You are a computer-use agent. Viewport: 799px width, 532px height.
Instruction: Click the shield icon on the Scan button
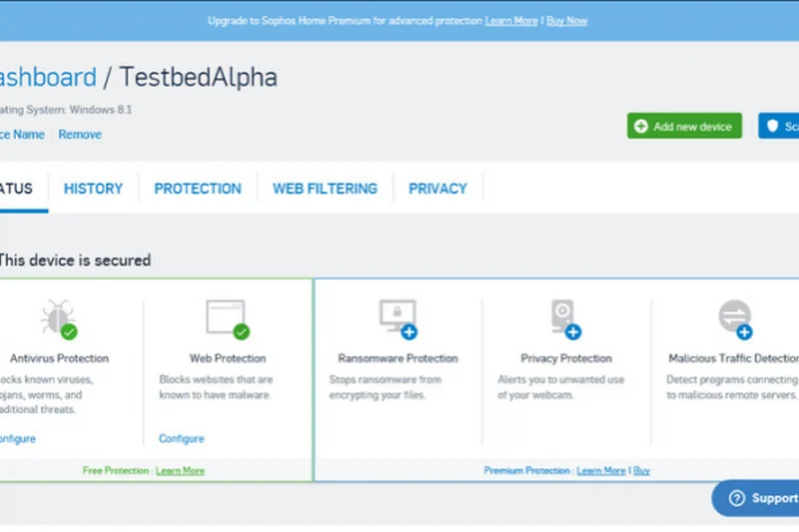pos(770,126)
